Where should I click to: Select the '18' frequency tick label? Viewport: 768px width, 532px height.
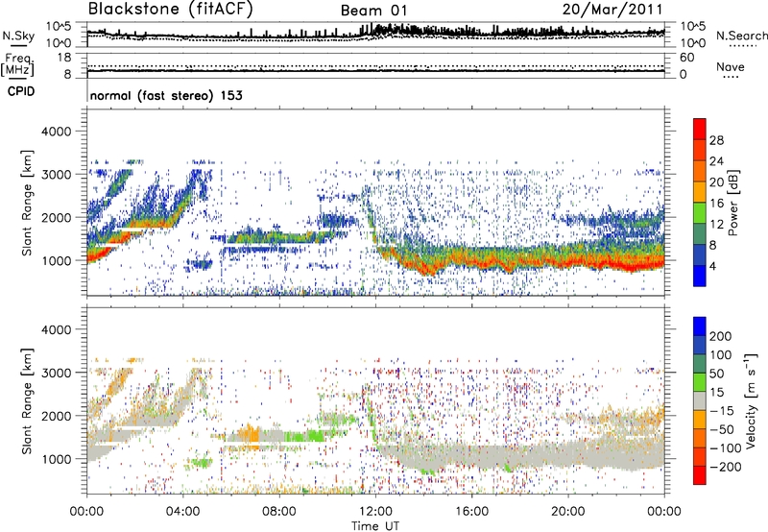pos(64,58)
